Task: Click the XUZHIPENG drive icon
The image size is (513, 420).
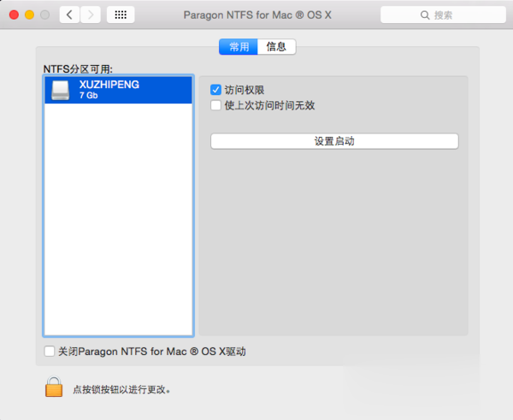Action: (x=61, y=90)
